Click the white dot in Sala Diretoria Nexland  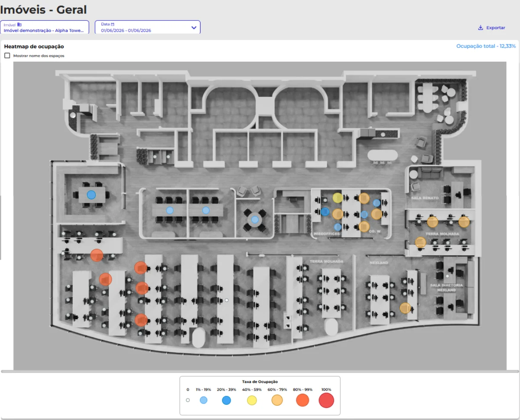[448, 276]
